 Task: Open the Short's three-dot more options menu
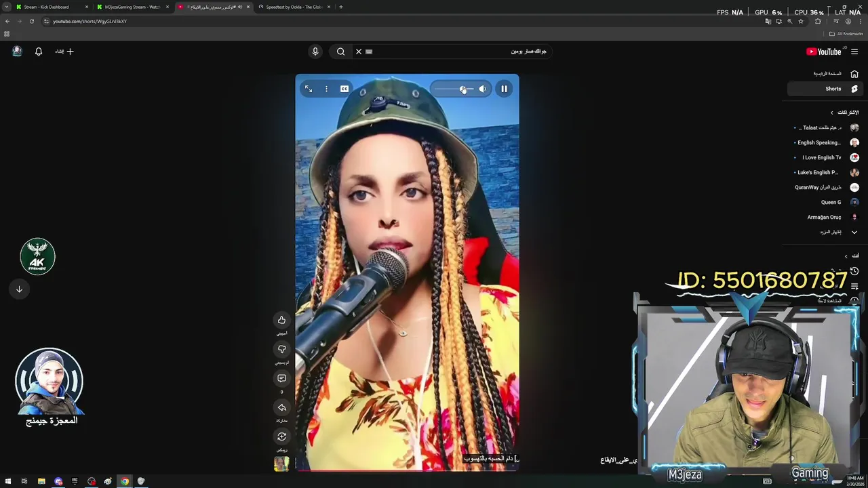[x=326, y=89]
